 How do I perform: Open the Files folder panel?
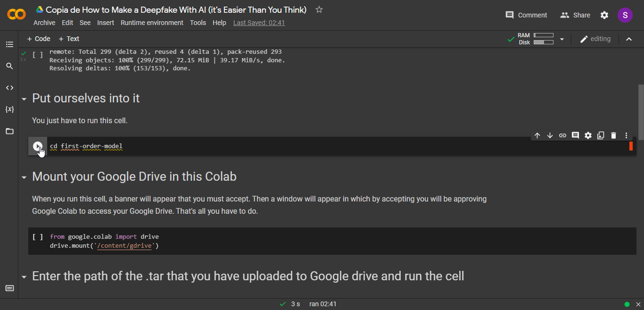9,131
